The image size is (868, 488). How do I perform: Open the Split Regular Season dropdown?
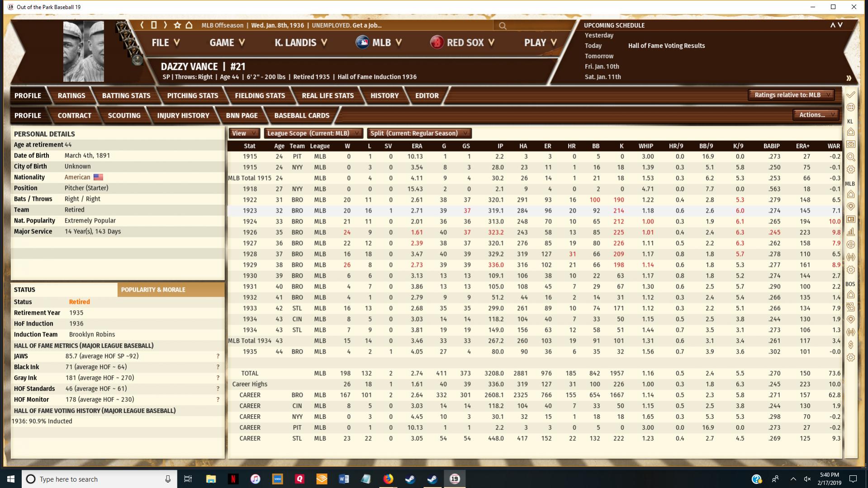(419, 133)
